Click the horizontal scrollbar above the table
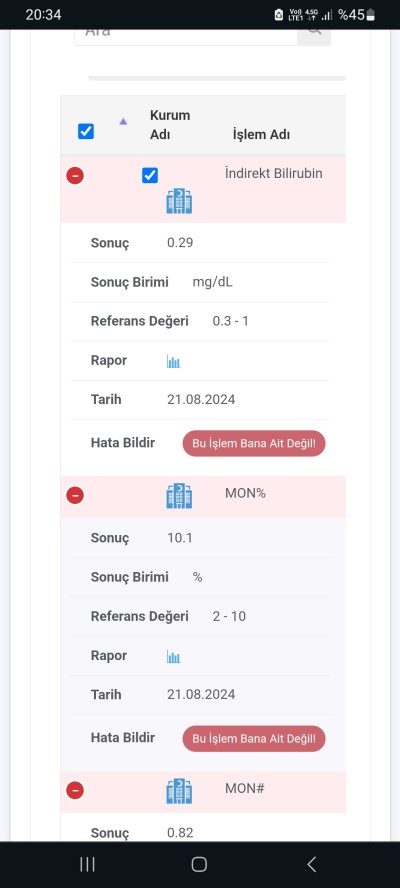 coord(216,78)
